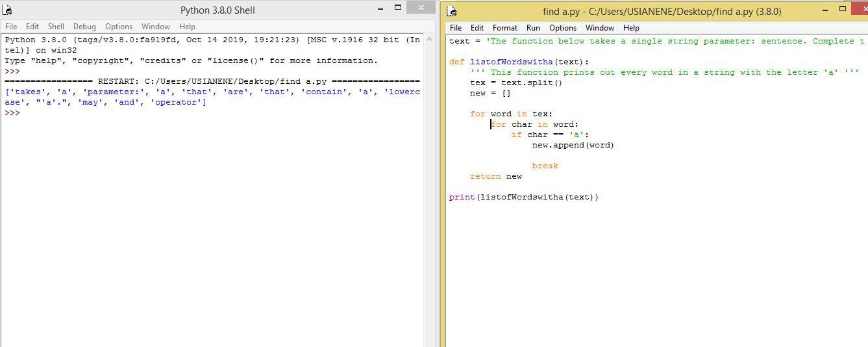Screen dimensions: 868x347
Task: Open Options menu in the editor window
Action: (x=562, y=28)
